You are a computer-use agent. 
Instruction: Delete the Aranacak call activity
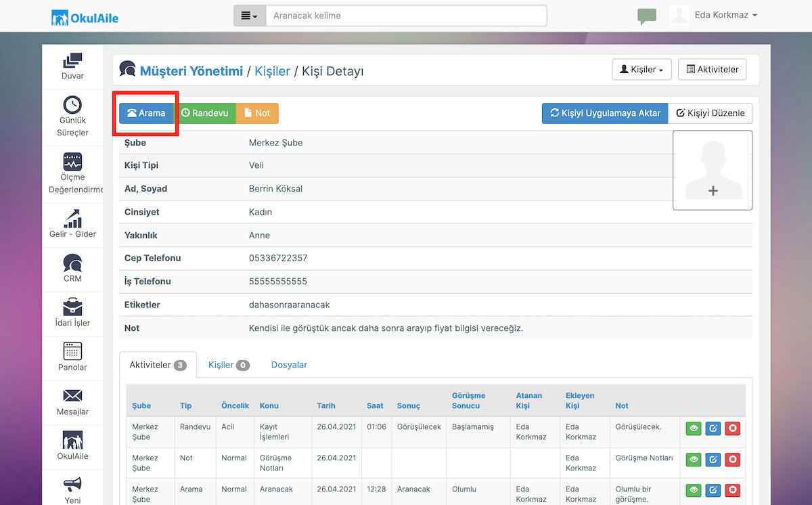click(733, 491)
